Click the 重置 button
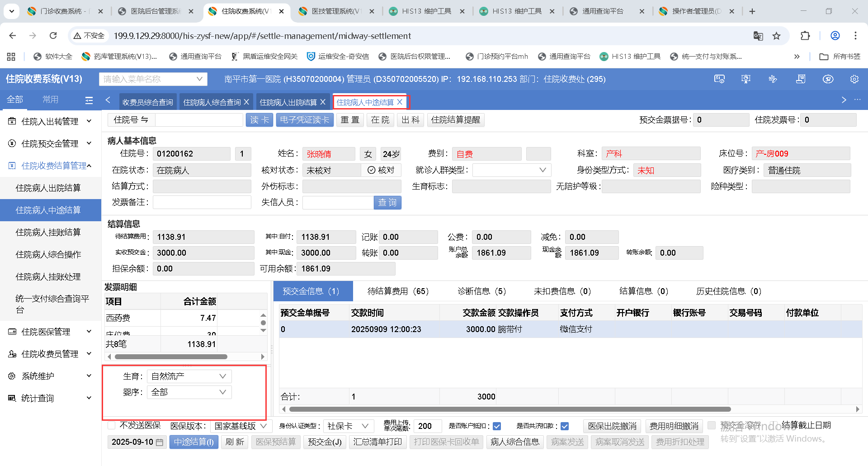 [350, 120]
